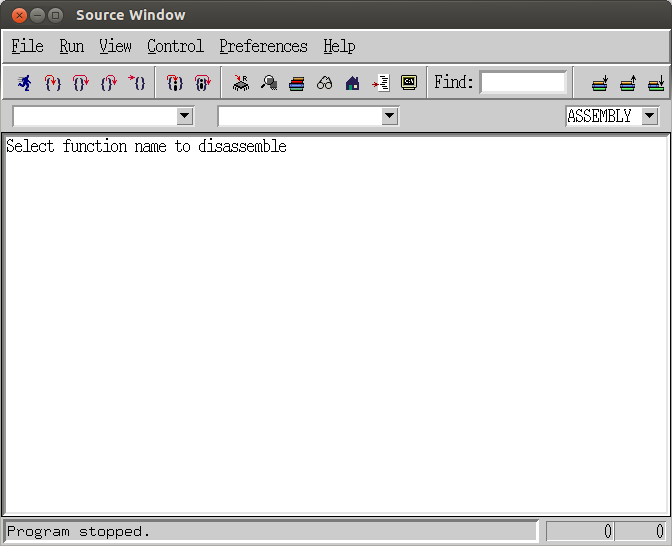Open the Console window monitor icon
The height and width of the screenshot is (546, 672).
point(409,82)
